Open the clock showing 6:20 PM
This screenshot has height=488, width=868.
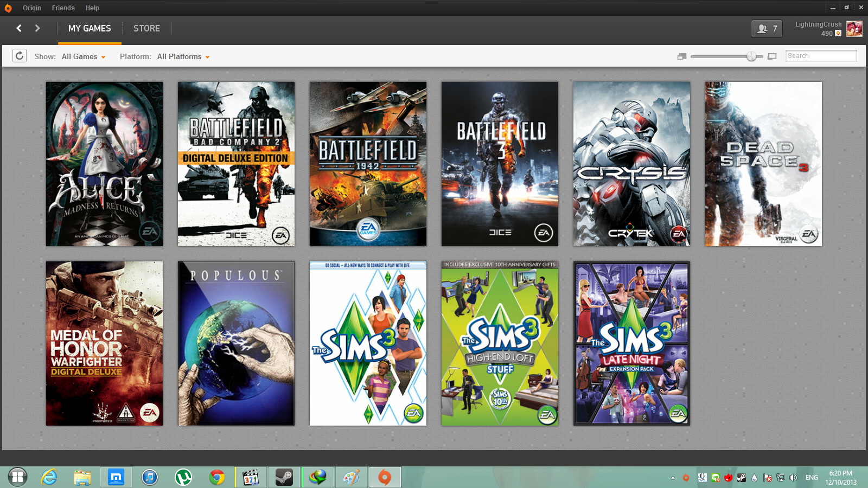841,478
